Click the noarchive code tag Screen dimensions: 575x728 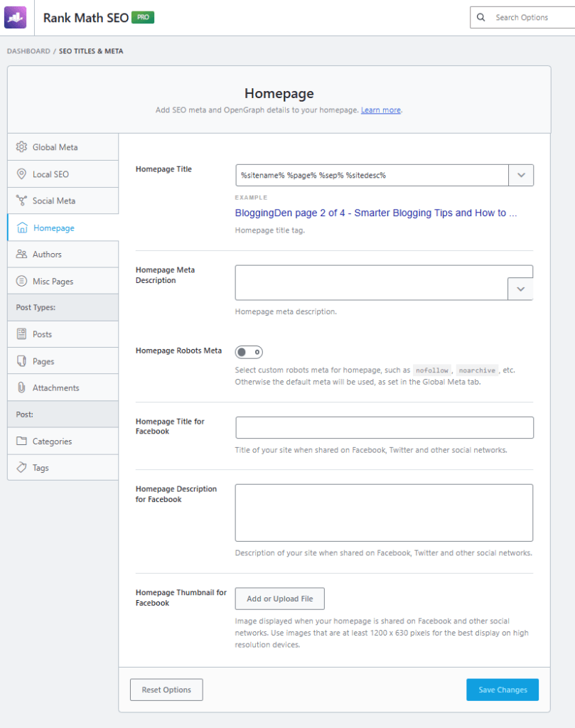[477, 370]
